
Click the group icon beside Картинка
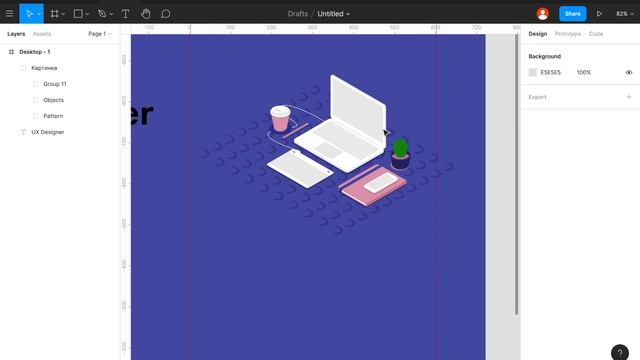[x=23, y=68]
